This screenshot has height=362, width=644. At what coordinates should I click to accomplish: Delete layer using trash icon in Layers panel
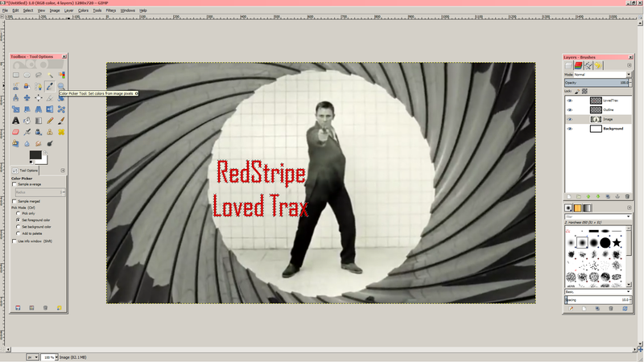[627, 196]
